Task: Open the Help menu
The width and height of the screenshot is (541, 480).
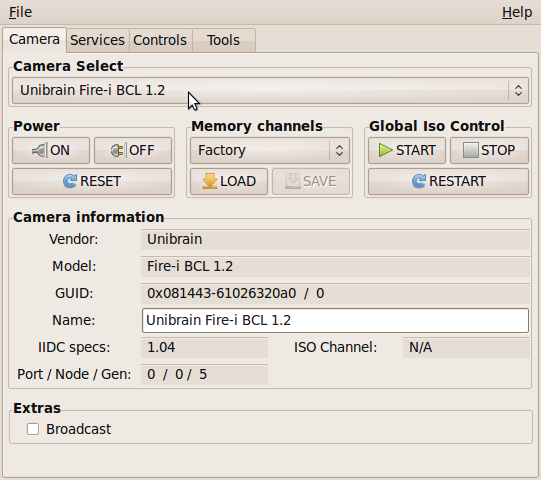Action: coord(517,12)
